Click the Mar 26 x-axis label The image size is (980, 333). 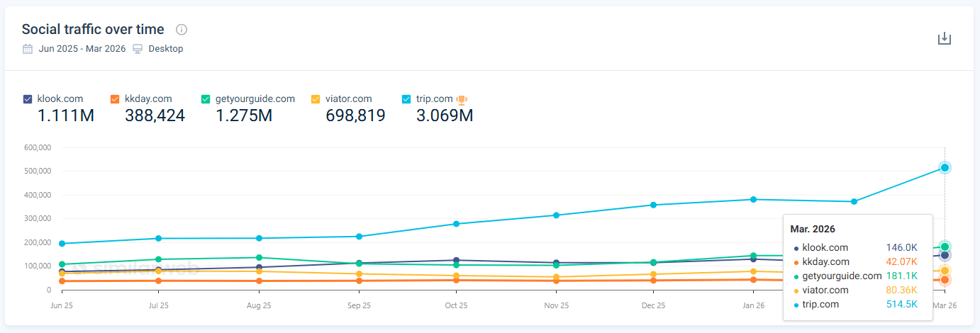pos(945,305)
